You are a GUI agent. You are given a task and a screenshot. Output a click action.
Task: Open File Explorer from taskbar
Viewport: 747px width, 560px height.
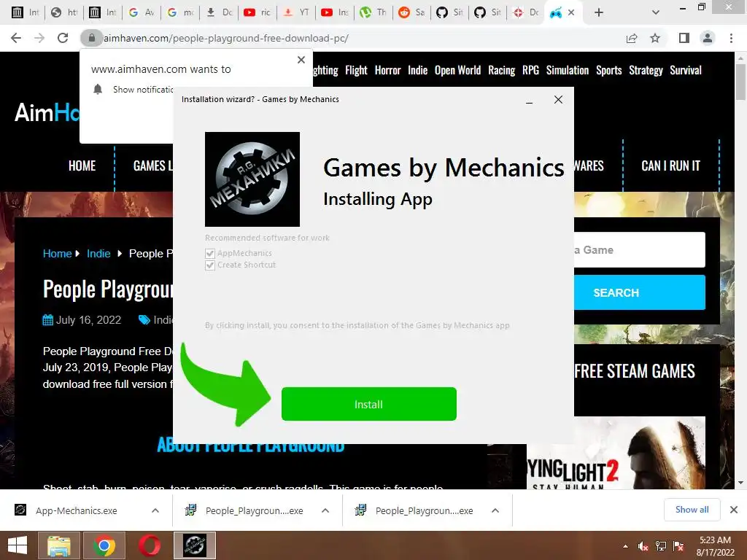tap(59, 545)
